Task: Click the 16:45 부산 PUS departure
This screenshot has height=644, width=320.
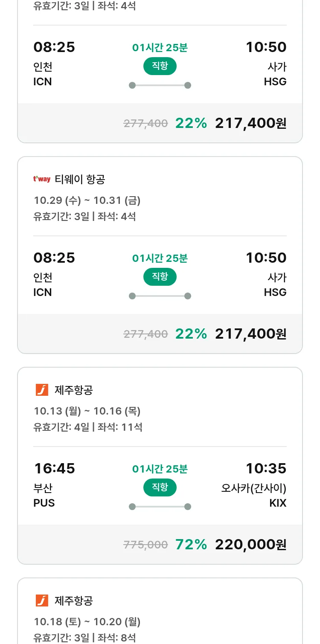Action: tap(54, 485)
